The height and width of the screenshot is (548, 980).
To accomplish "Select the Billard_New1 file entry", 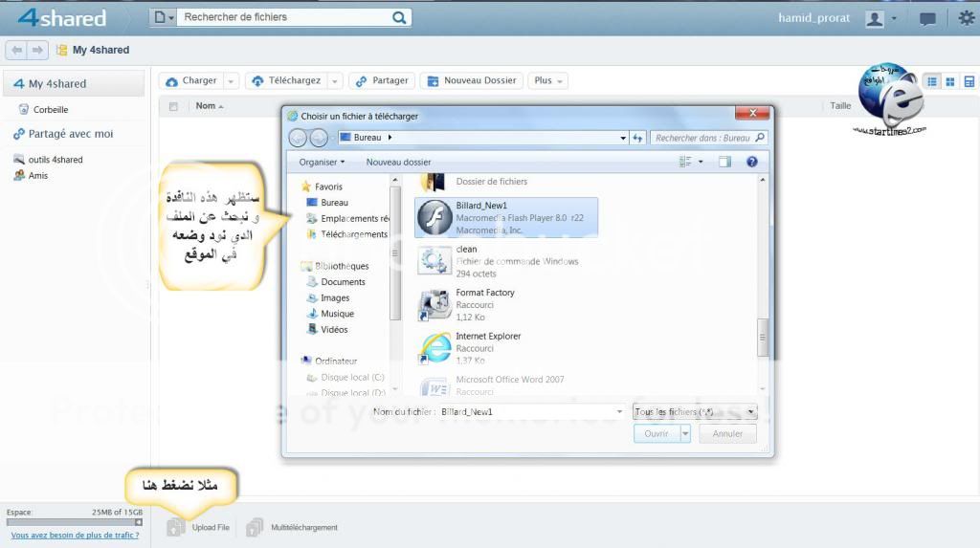I will (506, 217).
